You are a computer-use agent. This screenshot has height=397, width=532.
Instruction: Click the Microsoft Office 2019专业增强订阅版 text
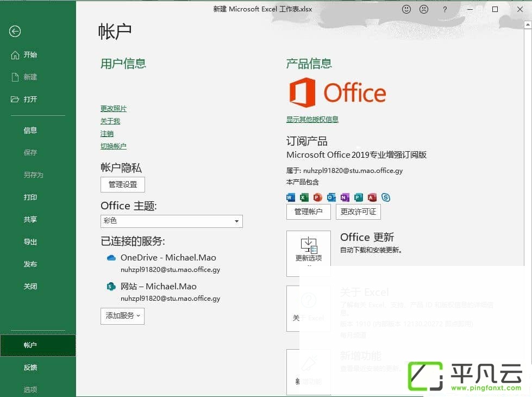(356, 155)
